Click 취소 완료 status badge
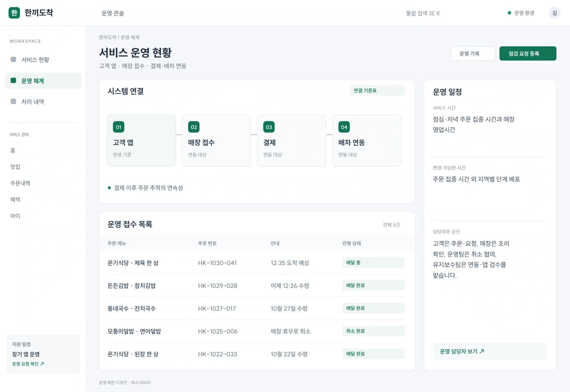 pos(374,331)
